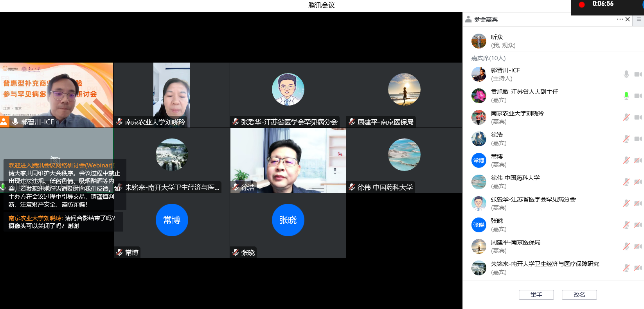Click the 嘉宾席(10人) section header
Viewport: 644px width, 309px height.
click(488, 58)
